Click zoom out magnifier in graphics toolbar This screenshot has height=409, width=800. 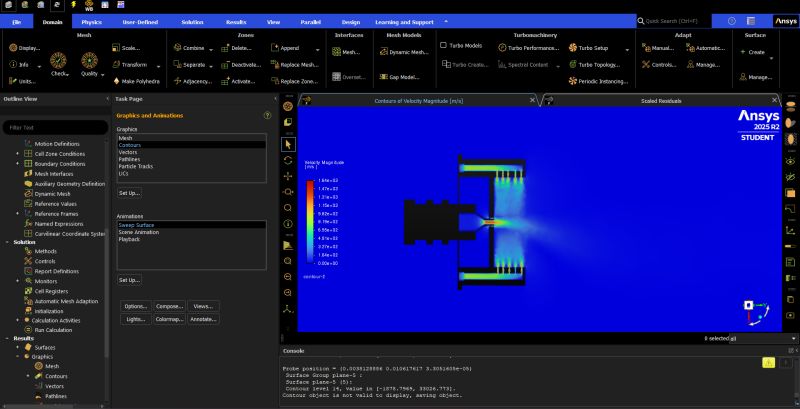pos(288,277)
